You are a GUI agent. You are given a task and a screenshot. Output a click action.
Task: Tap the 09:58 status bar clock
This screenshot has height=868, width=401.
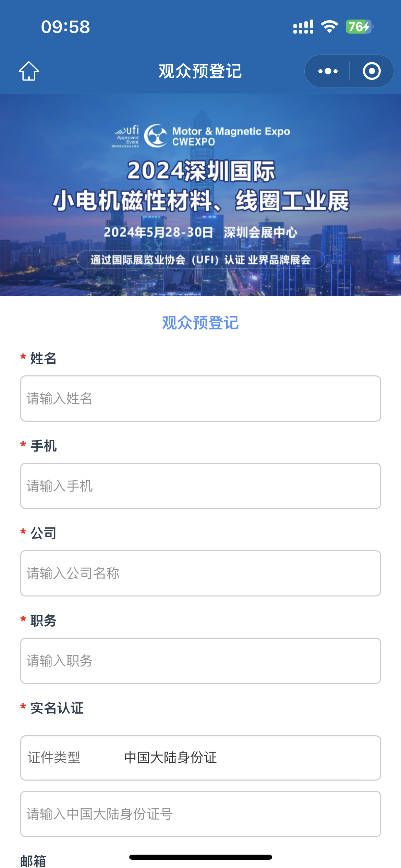tap(65, 27)
